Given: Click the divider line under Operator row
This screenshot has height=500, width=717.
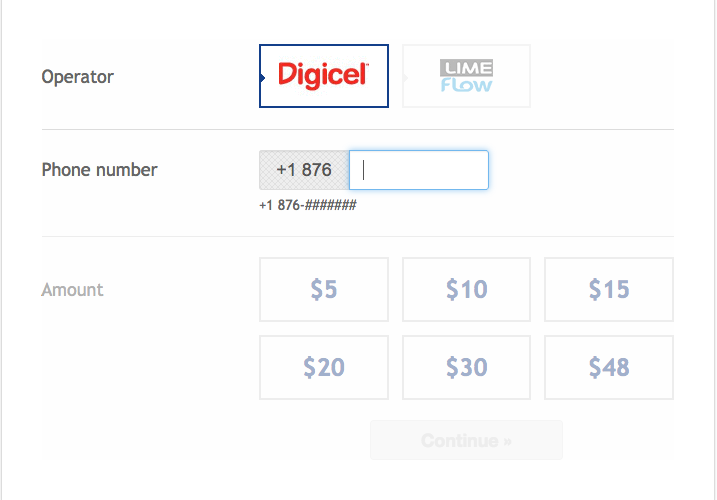Looking at the screenshot, I should pyautogui.click(x=358, y=129).
